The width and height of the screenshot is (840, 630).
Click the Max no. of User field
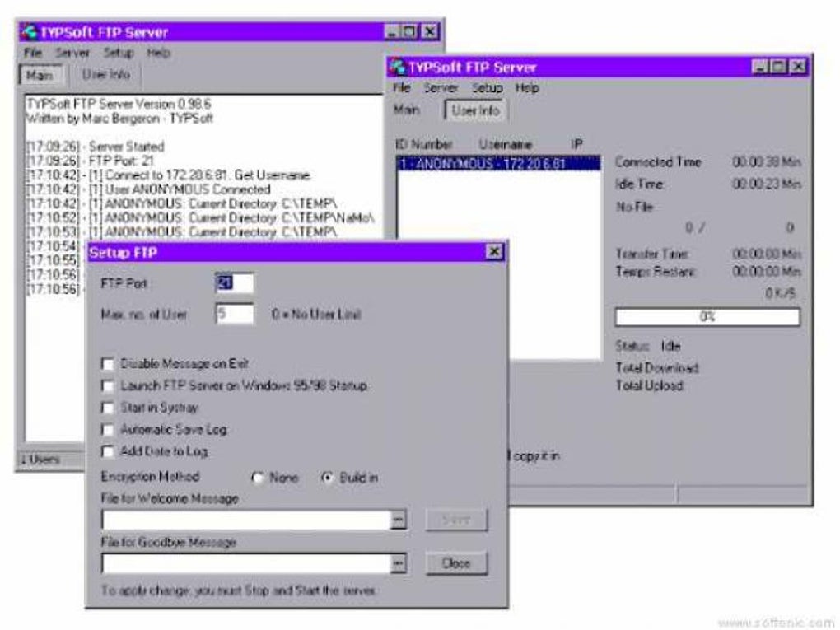234,314
